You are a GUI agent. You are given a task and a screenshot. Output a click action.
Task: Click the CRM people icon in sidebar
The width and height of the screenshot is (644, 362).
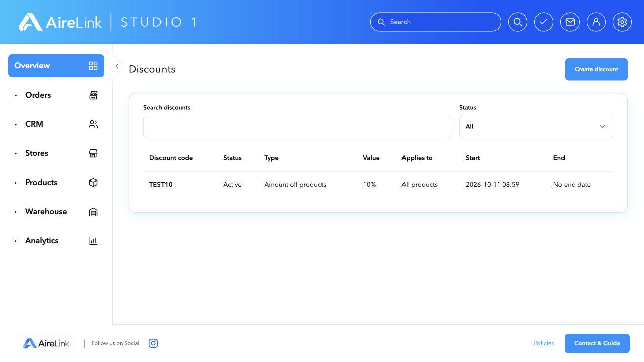93,124
